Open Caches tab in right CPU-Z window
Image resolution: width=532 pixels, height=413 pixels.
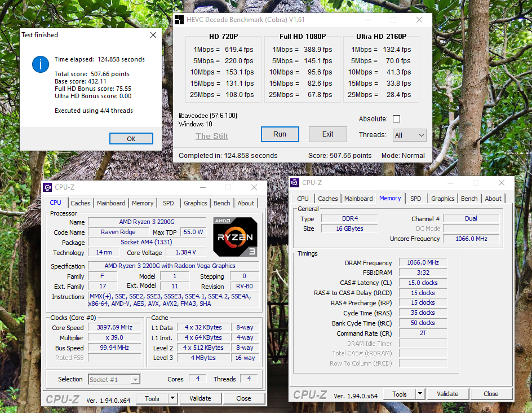(328, 199)
